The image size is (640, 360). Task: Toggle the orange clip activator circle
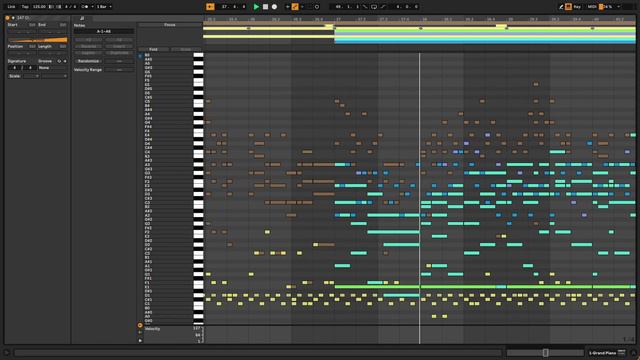click(7, 18)
